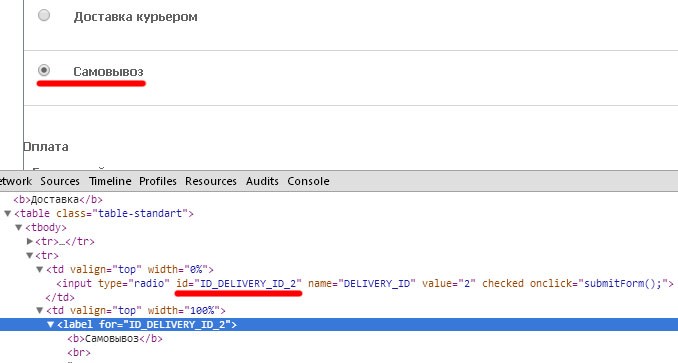Switch to the Resources tab
This screenshot has height=363, width=678.
211,181
